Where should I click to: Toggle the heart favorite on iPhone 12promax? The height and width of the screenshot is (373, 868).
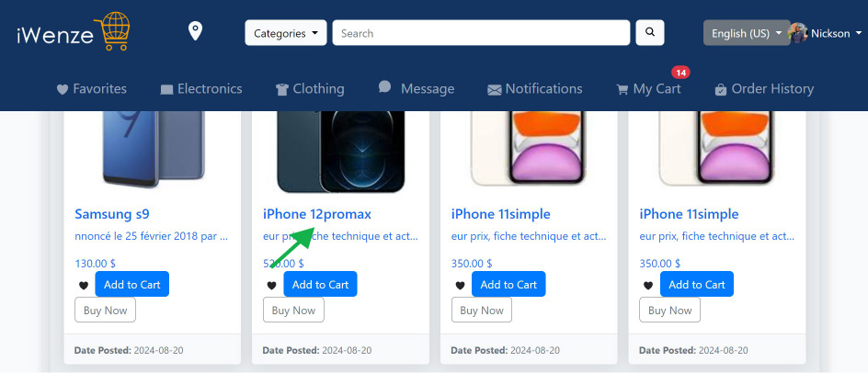click(272, 286)
